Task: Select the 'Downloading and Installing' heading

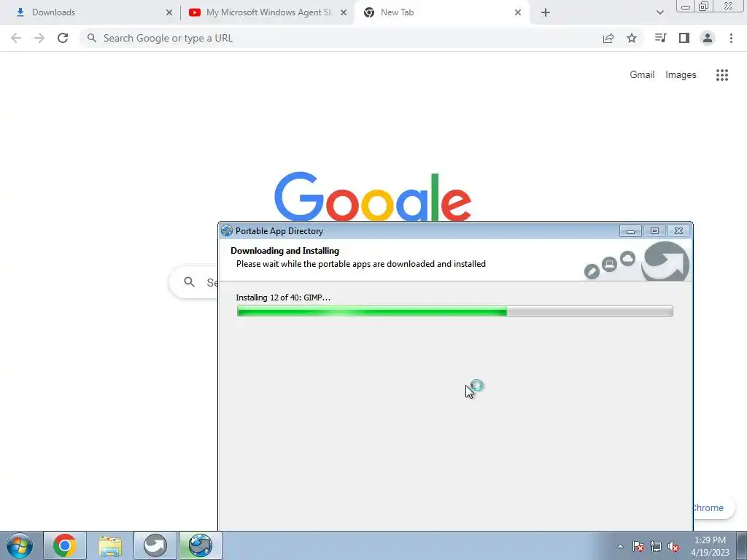Action: tap(285, 251)
